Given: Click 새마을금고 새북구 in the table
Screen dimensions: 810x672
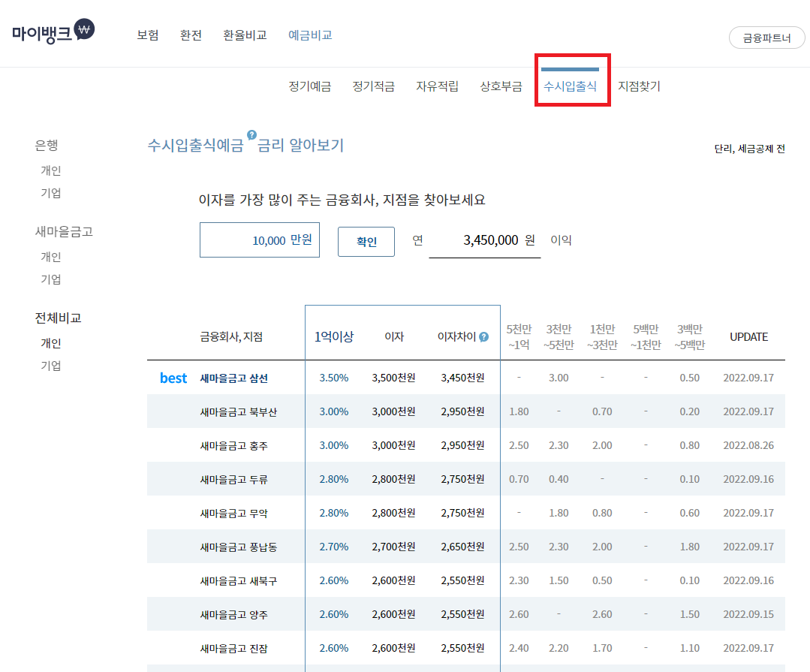Looking at the screenshot, I should (x=239, y=580).
